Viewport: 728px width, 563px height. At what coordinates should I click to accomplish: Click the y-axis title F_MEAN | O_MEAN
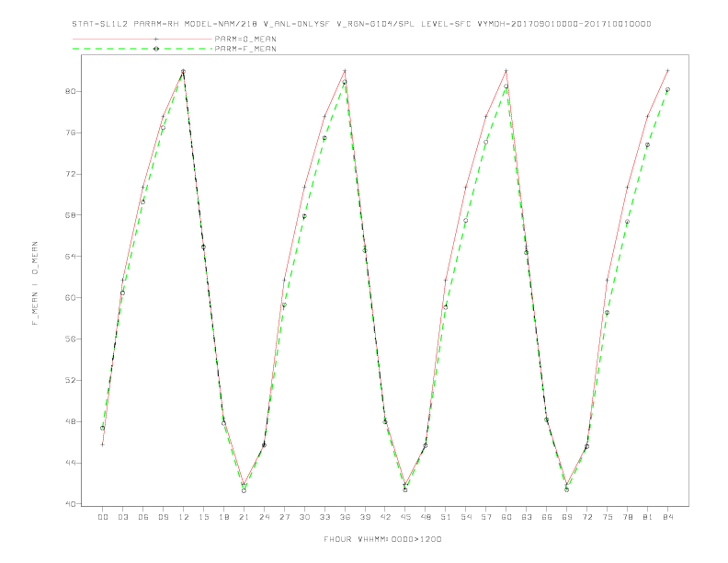click(35, 283)
